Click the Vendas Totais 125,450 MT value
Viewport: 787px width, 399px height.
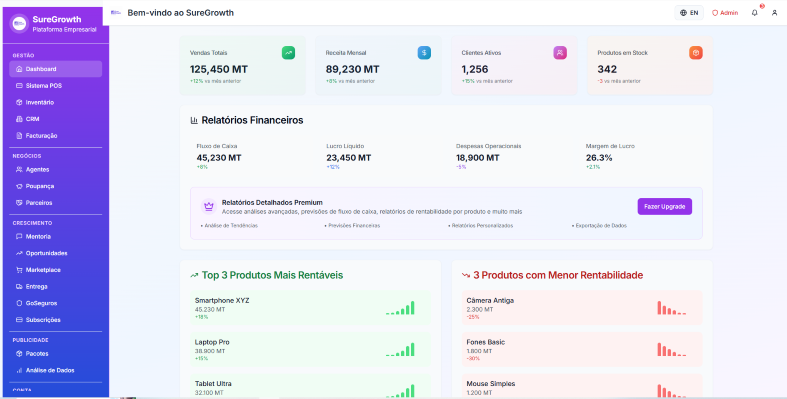coord(219,69)
